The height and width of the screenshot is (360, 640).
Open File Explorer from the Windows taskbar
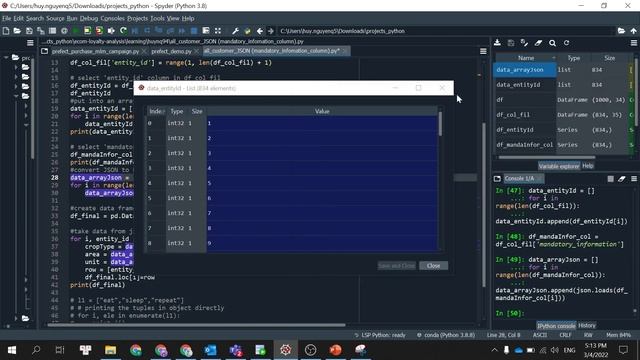[x=110, y=350]
